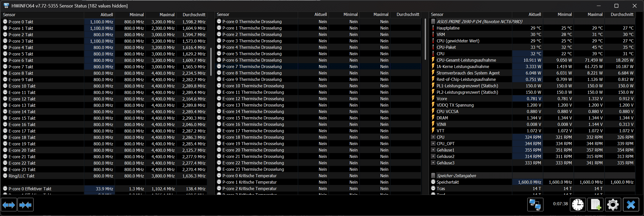The width and height of the screenshot is (644, 216).
Task: Select the IA-Kerne Leistungsaufnahme row
Action: pyautogui.click(x=532, y=67)
